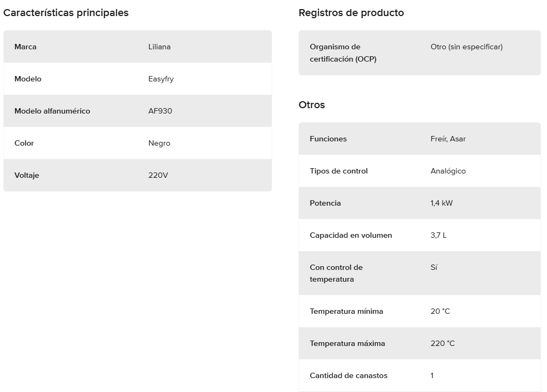Select the Funciones value Freír, Asar
The image size is (547, 392).
[448, 139]
